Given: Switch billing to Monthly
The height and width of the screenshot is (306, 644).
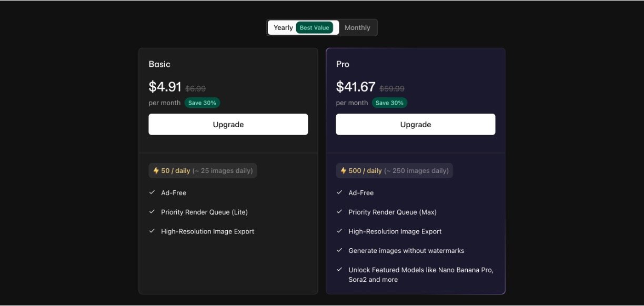Looking at the screenshot, I should coord(357,28).
